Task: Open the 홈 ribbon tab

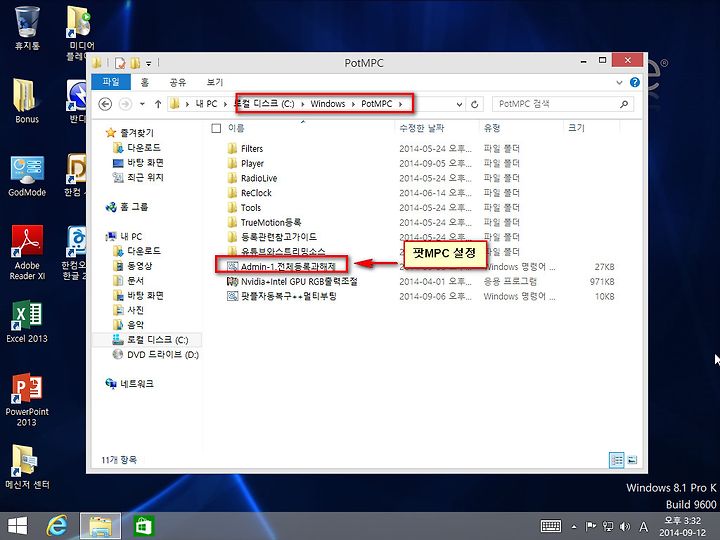Action: point(145,82)
